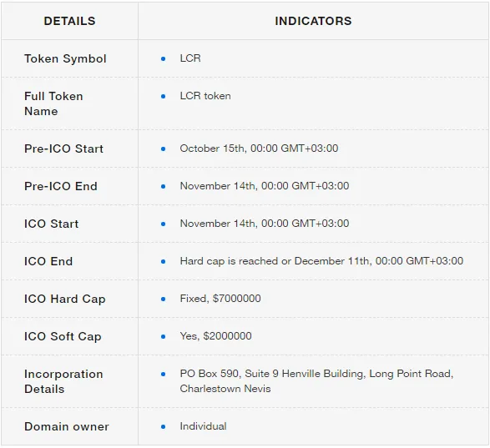
Task: Click the Fixed, $7000000 hard cap value
Action: point(220,299)
